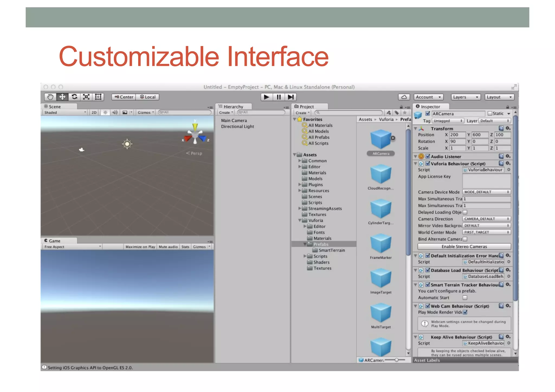Open the Layers dropdown

tap(466, 97)
